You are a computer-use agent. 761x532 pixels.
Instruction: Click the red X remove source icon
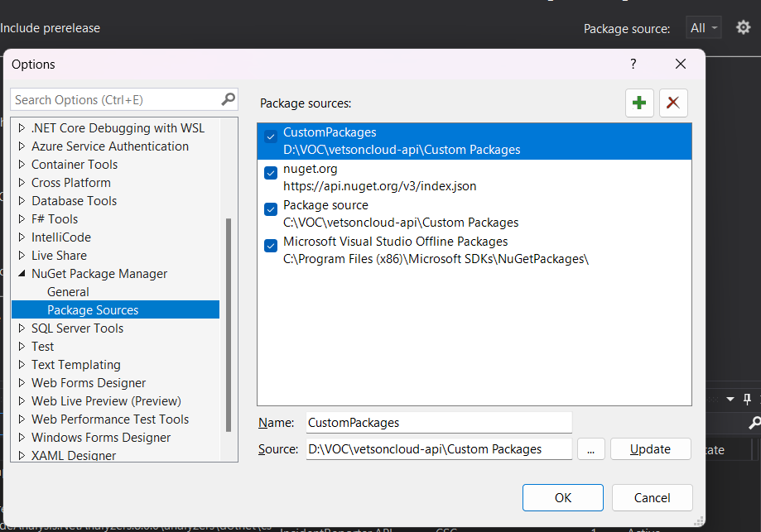pyautogui.click(x=673, y=103)
